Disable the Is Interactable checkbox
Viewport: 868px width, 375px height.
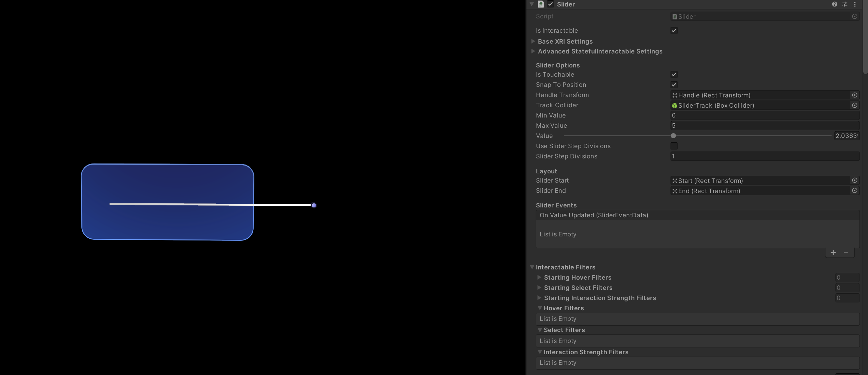(x=674, y=30)
